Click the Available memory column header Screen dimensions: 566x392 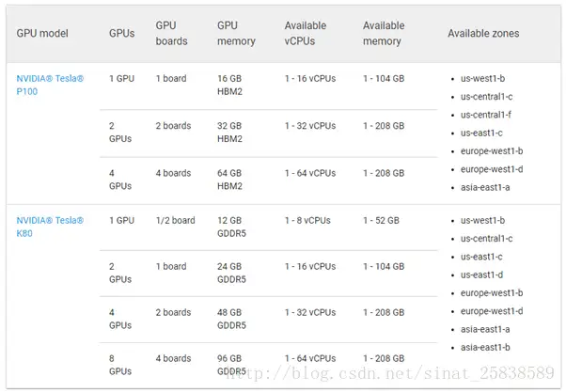pyautogui.click(x=384, y=33)
